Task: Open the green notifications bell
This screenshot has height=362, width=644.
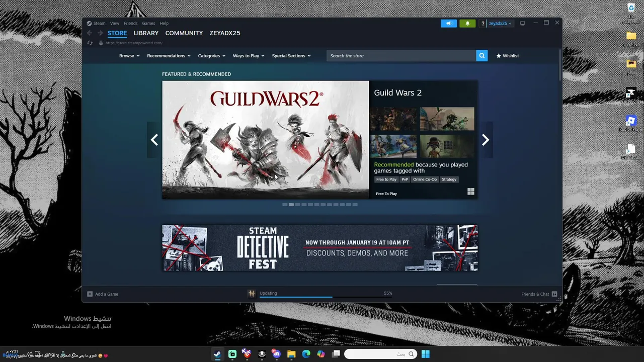Action: click(467, 23)
